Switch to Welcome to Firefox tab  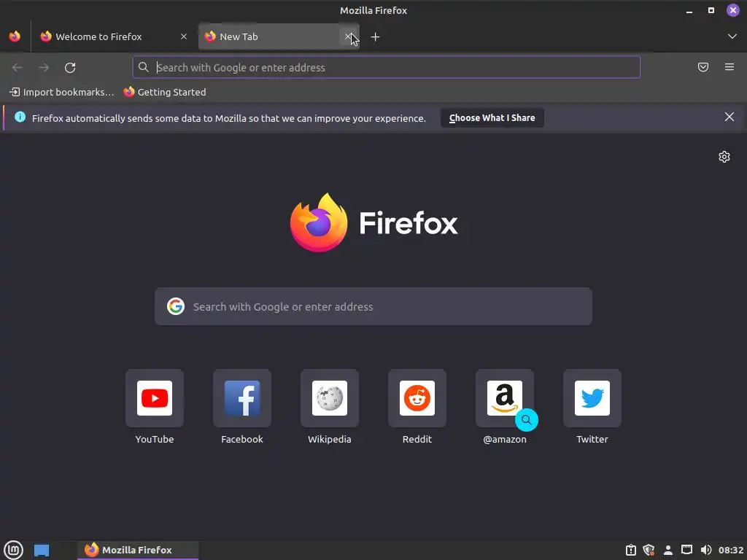click(114, 36)
